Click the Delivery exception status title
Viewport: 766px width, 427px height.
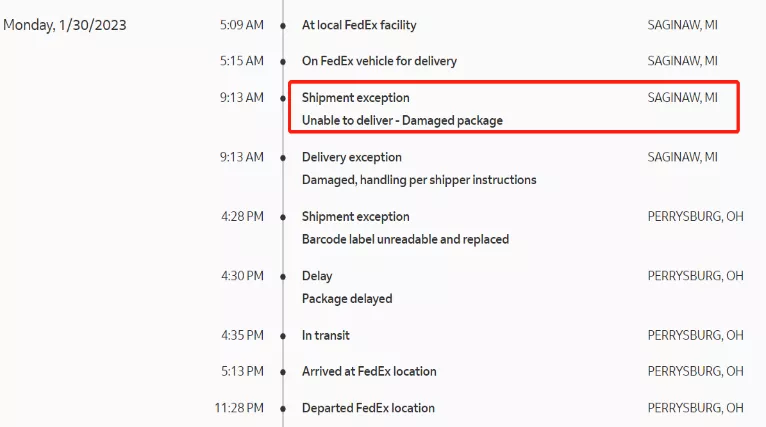tap(352, 157)
